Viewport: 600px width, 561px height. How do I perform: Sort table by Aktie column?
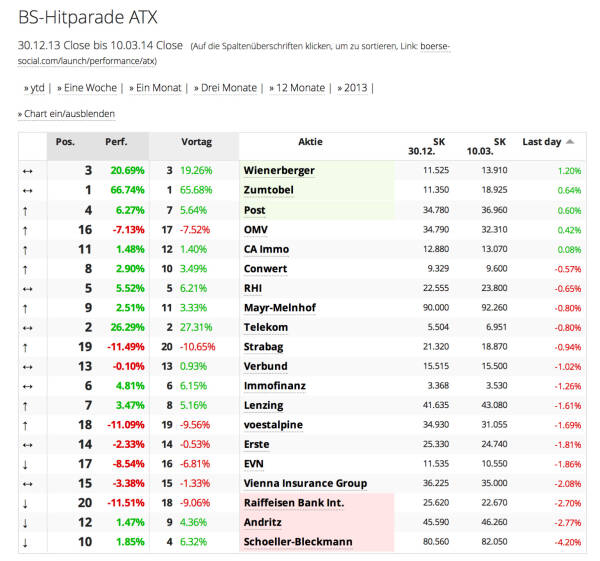[310, 142]
